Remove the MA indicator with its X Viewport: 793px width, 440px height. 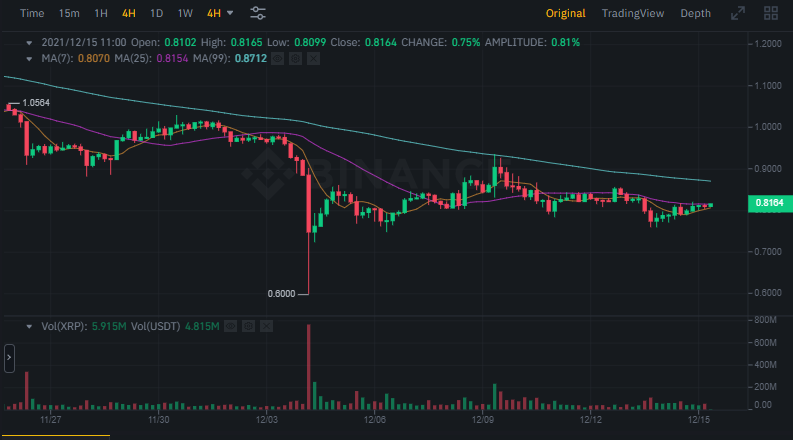[313, 59]
